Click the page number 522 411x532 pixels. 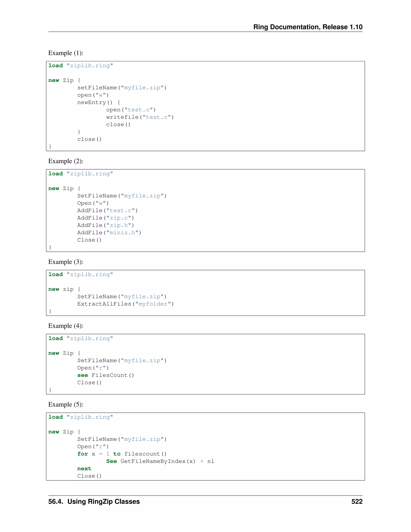point(357,501)
